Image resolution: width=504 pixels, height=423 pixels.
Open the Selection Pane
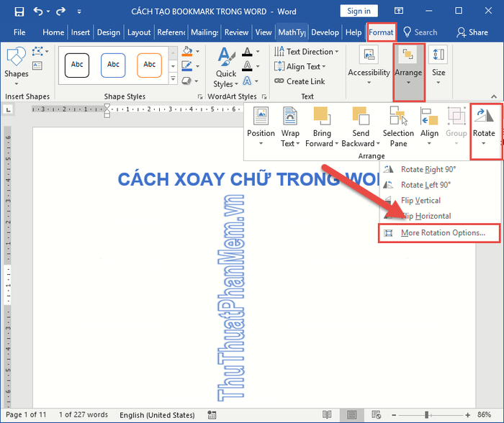click(398, 127)
